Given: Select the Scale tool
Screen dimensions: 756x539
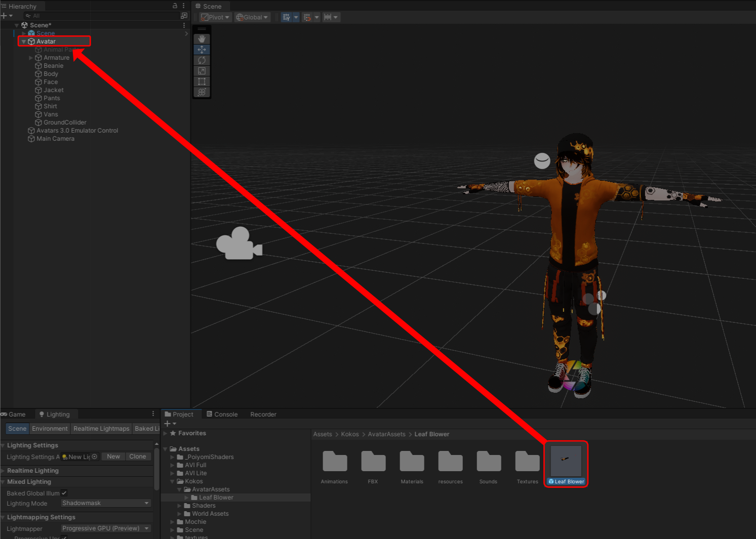Looking at the screenshot, I should [202, 71].
